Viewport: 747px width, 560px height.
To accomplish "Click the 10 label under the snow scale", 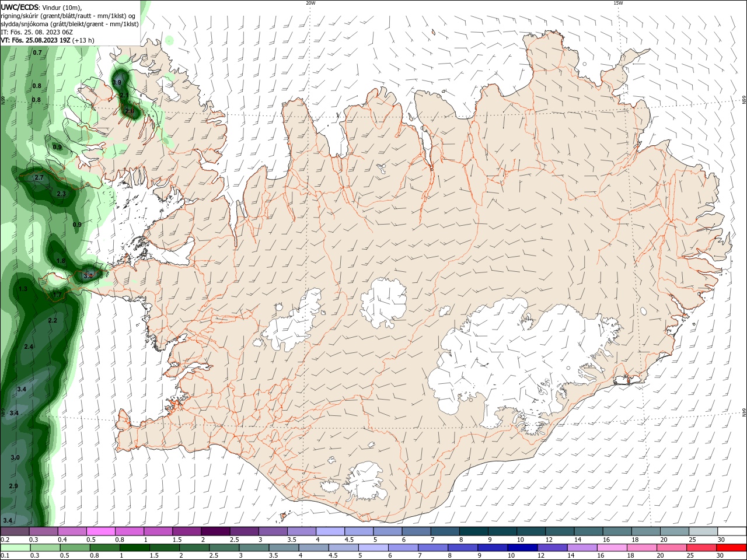I will [521, 540].
